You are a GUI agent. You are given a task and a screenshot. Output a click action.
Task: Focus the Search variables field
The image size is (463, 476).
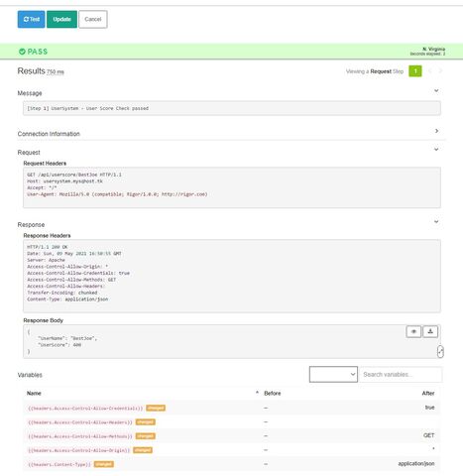[401, 374]
